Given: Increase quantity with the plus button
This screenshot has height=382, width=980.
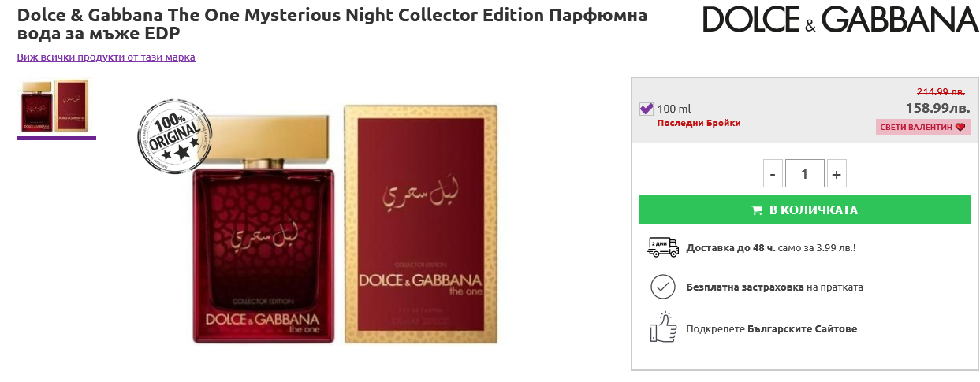Looking at the screenshot, I should point(837,173).
